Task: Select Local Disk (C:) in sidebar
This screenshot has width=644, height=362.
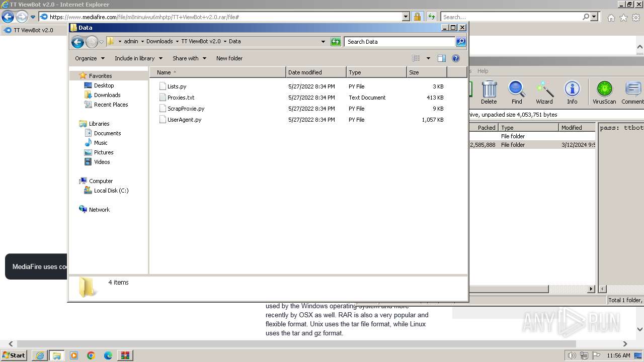Action: coord(111,191)
